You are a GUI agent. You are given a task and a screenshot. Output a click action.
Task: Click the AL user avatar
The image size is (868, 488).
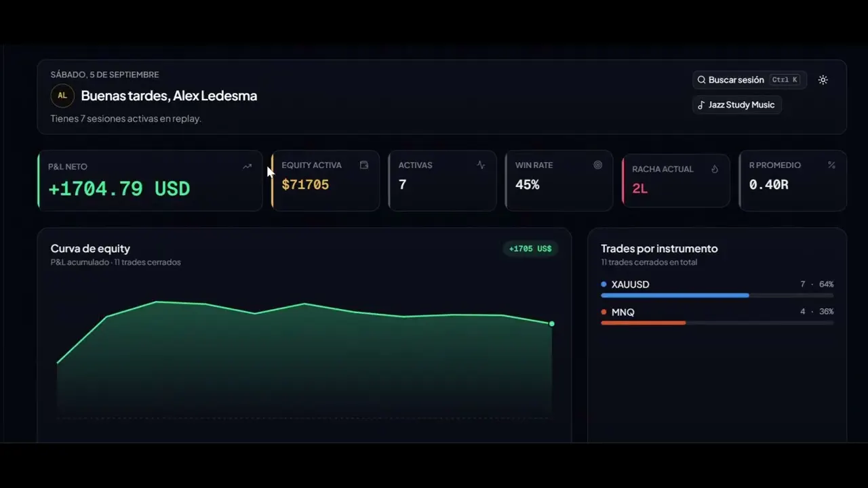(x=62, y=96)
